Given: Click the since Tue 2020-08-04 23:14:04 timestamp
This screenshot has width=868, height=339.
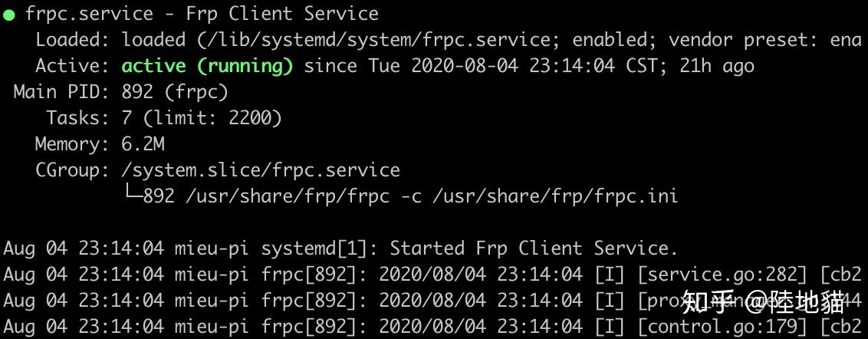Looking at the screenshot, I should 459,67.
